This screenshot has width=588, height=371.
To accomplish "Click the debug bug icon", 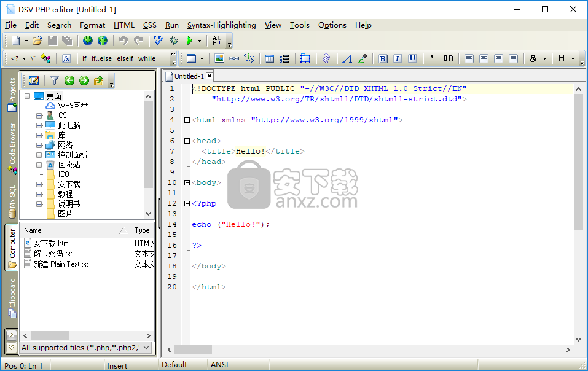I will [x=174, y=41].
